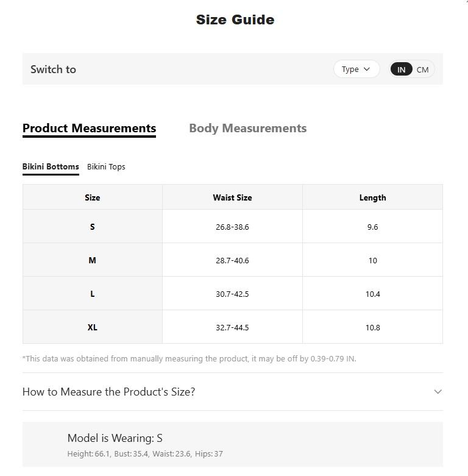Switch units to CM
This screenshot has height=476, width=468.
click(x=423, y=69)
